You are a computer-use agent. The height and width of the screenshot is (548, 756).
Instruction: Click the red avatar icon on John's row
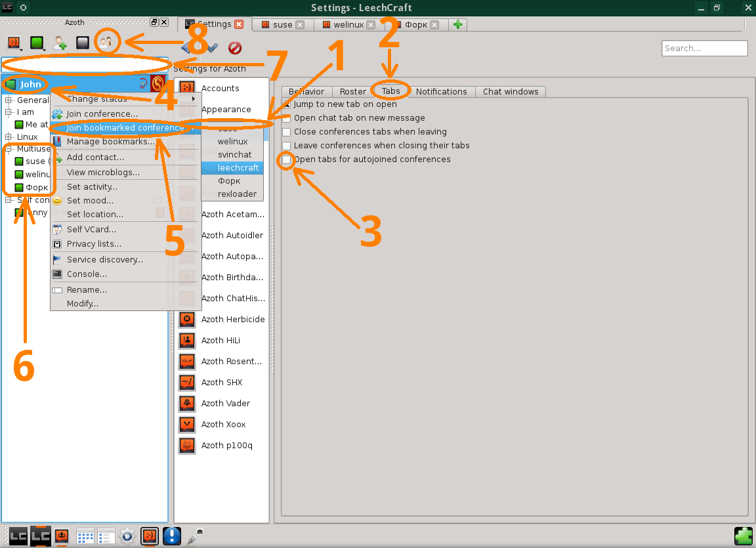point(158,84)
